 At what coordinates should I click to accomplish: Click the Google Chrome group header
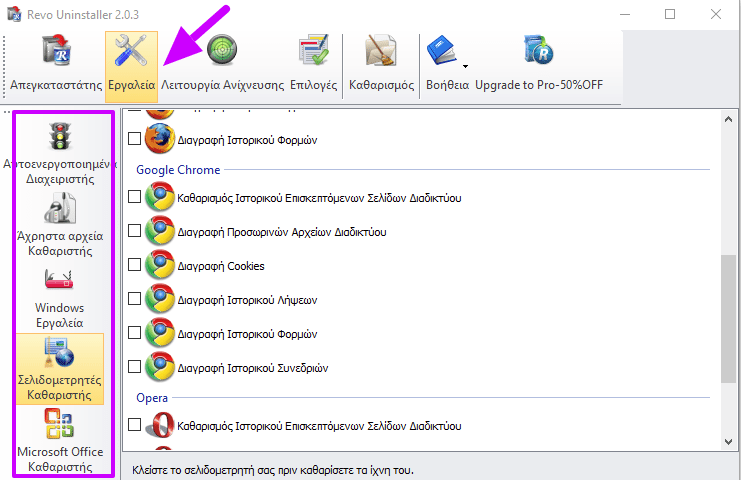pos(178,170)
